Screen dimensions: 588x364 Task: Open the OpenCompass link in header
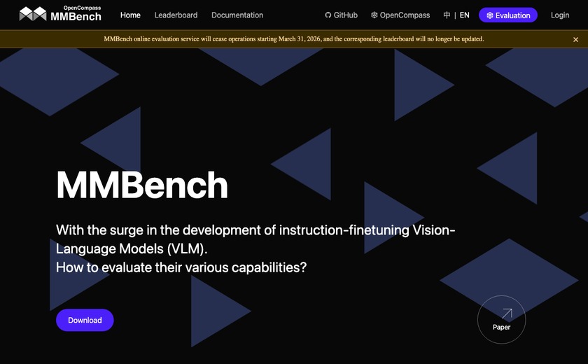[400, 15]
